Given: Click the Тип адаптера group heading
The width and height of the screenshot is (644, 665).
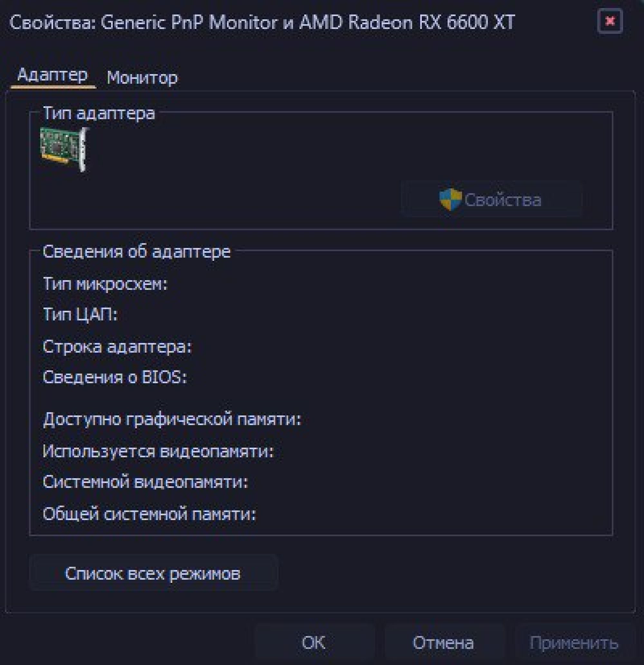Looking at the screenshot, I should point(99,113).
